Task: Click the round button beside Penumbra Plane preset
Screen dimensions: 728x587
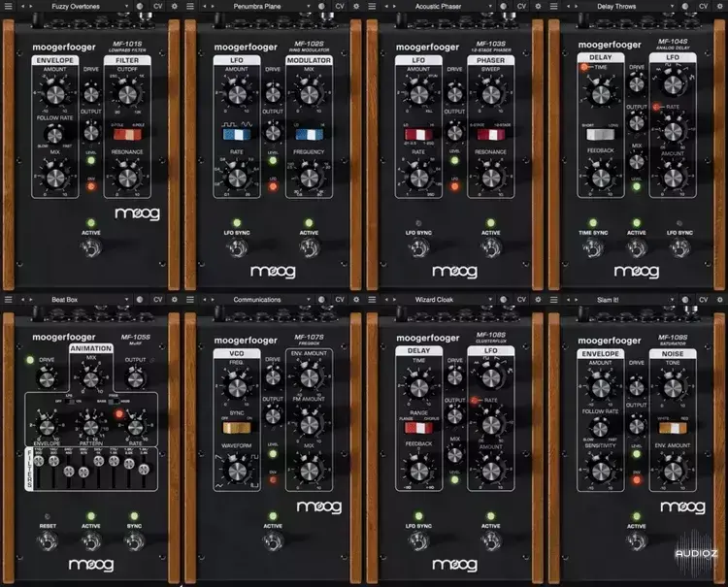Action: tap(321, 7)
